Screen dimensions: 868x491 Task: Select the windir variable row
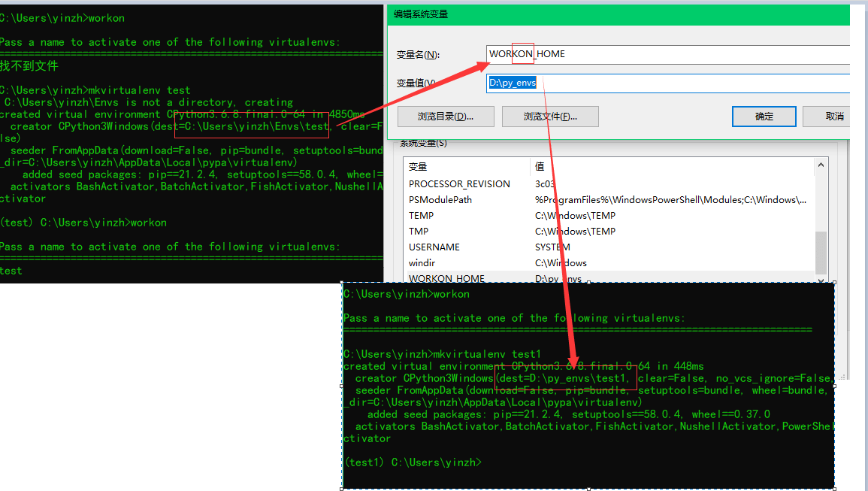(x=609, y=263)
